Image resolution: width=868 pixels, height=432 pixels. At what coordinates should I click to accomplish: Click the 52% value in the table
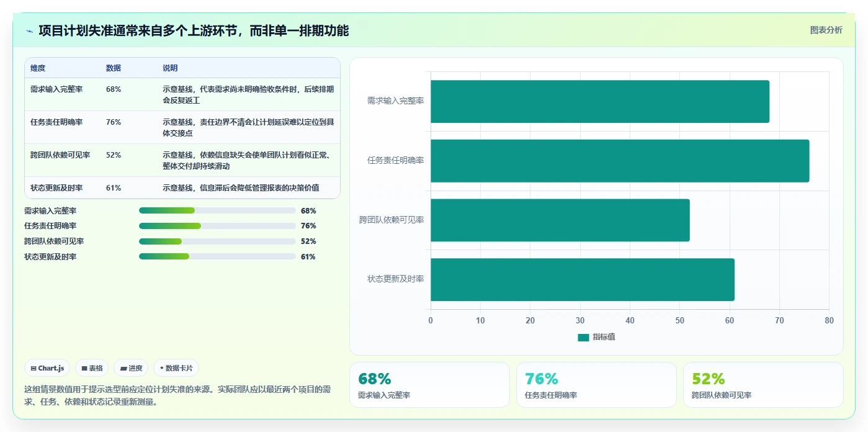[x=114, y=155]
